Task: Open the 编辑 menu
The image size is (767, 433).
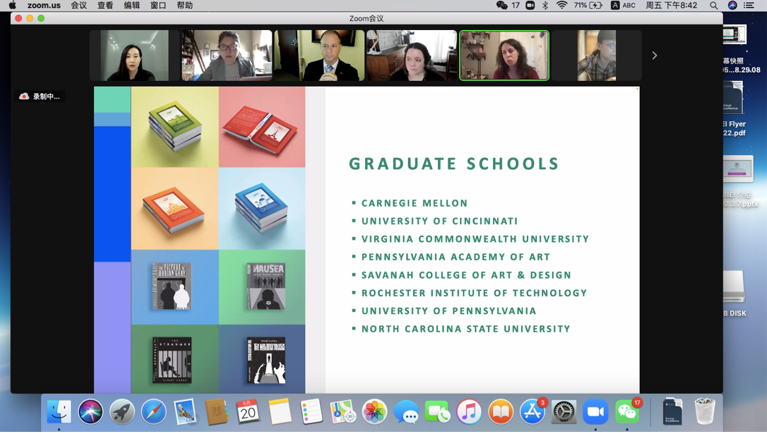Action: pos(132,5)
